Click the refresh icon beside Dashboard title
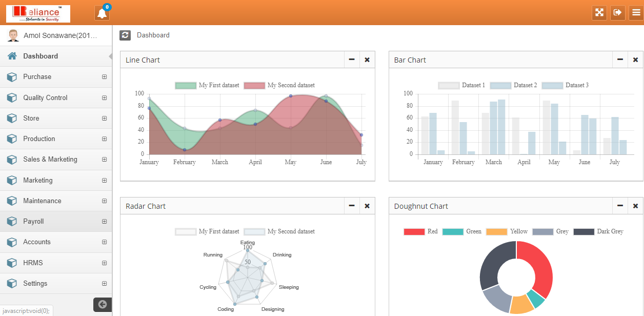The image size is (644, 316). [125, 35]
